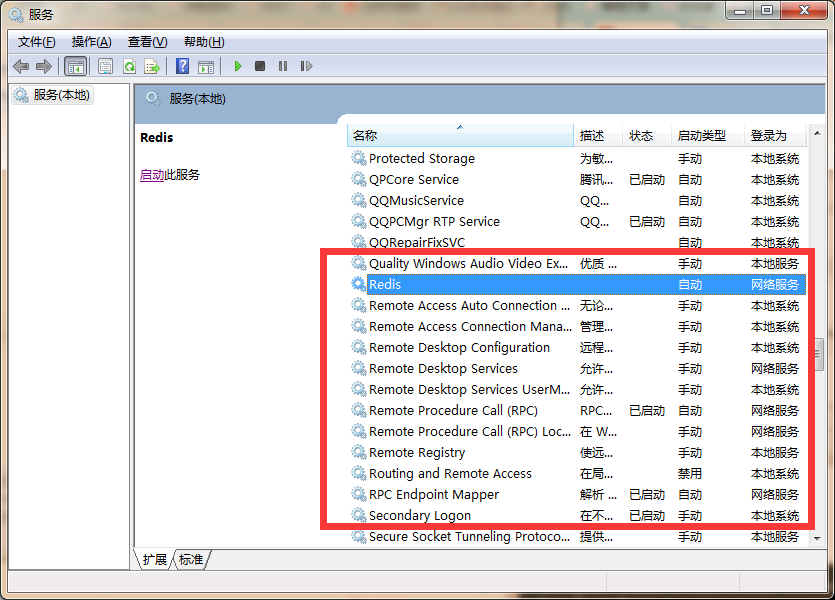835x600 pixels.
Task: Switch to the 扩展 tab
Action: (154, 560)
